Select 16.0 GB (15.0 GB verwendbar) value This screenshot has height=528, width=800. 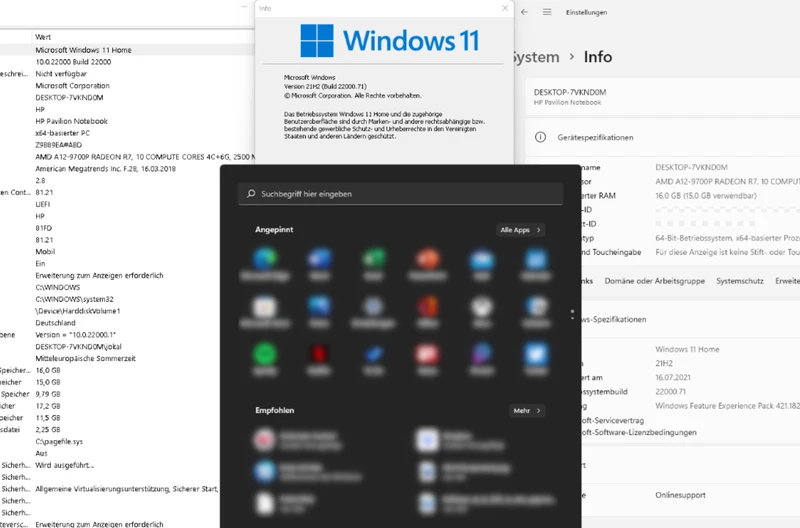point(706,196)
